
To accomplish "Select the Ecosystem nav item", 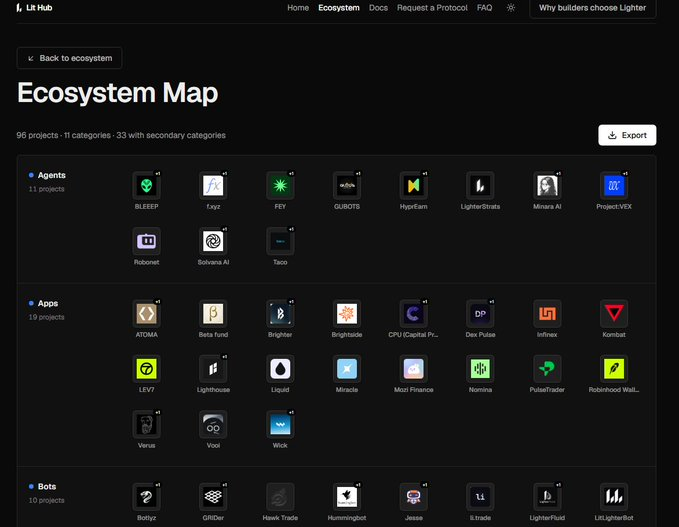I will pyautogui.click(x=339, y=8).
